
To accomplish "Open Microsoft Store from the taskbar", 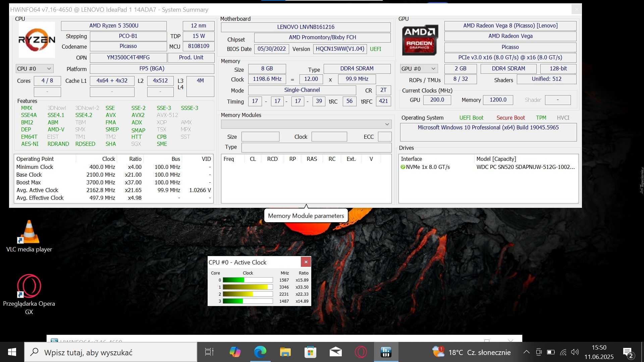I will coord(310,352).
